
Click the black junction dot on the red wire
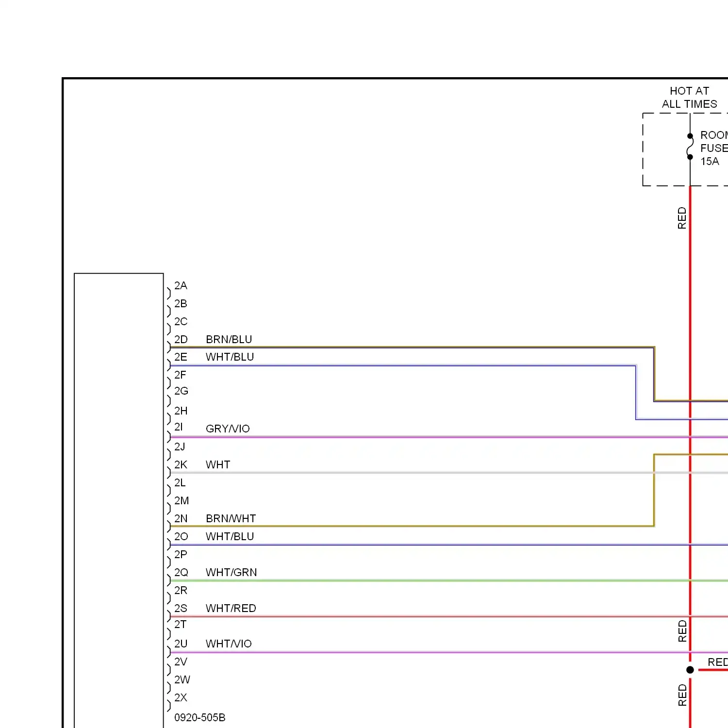(x=690, y=670)
